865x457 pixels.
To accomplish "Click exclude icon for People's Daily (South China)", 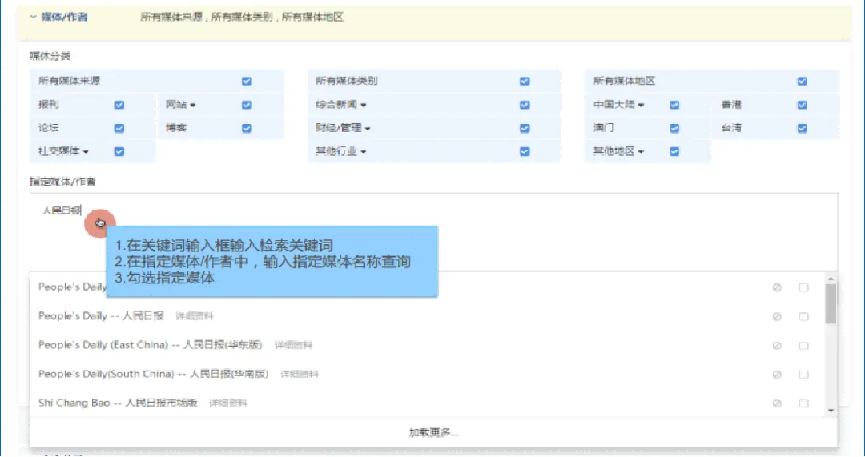I will coord(776,374).
